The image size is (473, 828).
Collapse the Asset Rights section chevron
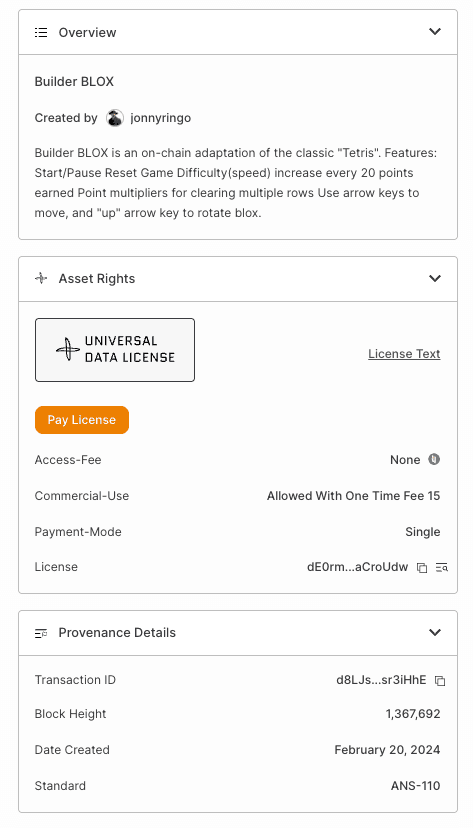pos(434,278)
